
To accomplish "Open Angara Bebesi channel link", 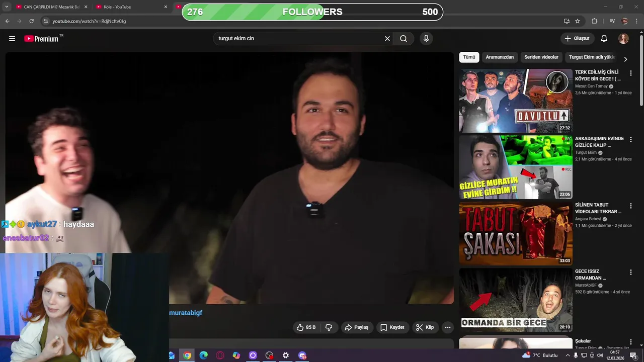I will [x=589, y=219].
